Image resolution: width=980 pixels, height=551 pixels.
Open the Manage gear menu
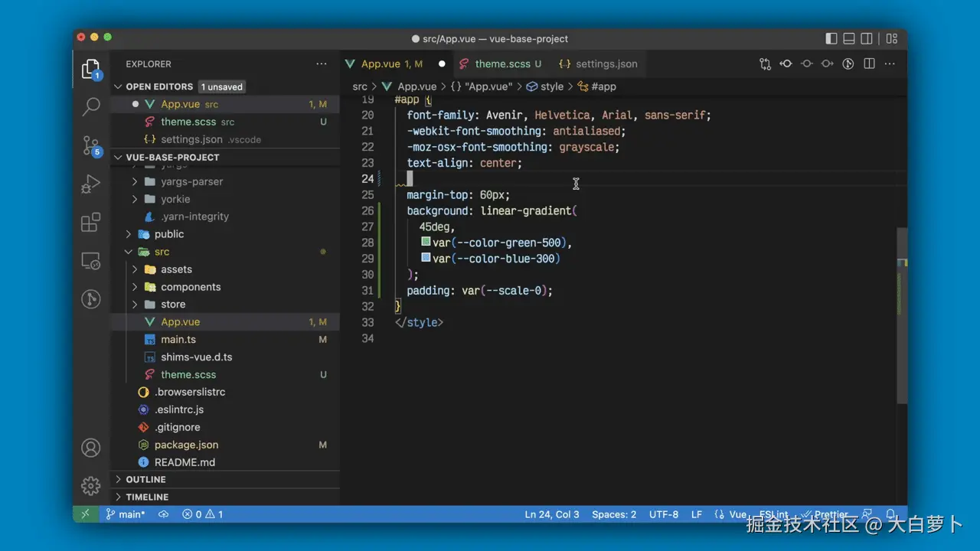tap(91, 486)
